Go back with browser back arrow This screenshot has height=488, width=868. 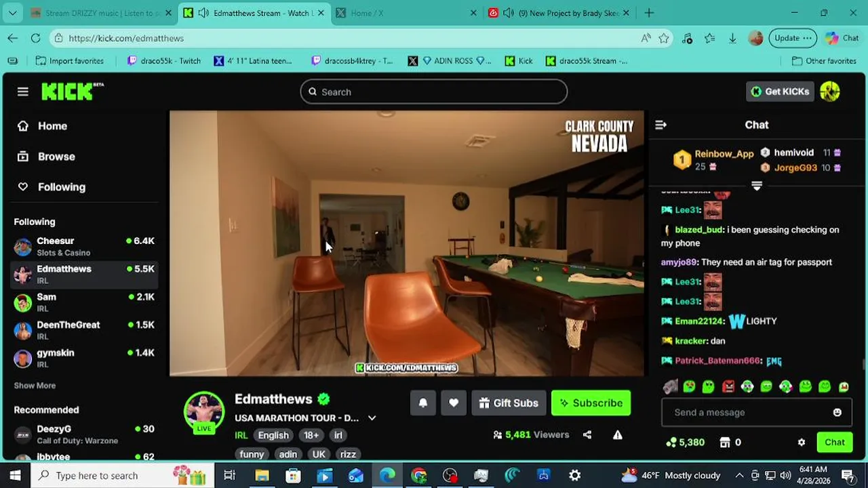pyautogui.click(x=13, y=38)
